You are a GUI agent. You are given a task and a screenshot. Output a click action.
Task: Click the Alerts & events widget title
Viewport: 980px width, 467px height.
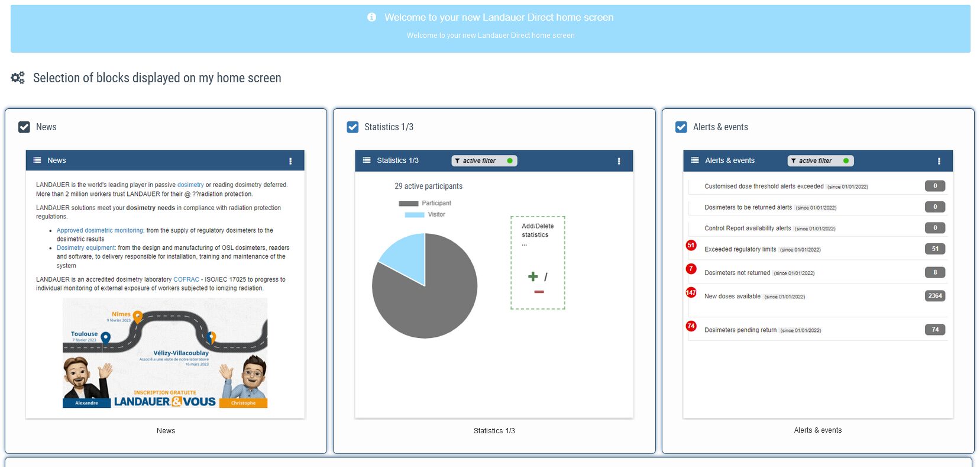730,160
